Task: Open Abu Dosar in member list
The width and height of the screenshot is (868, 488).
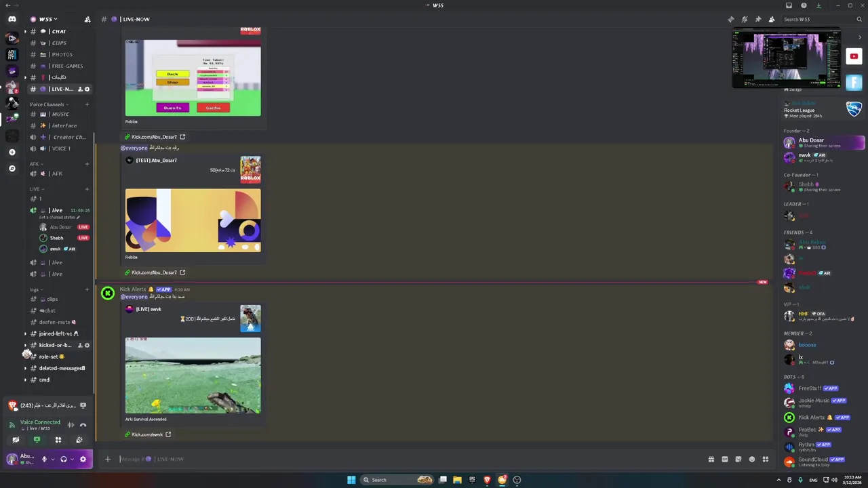Action: [824, 142]
